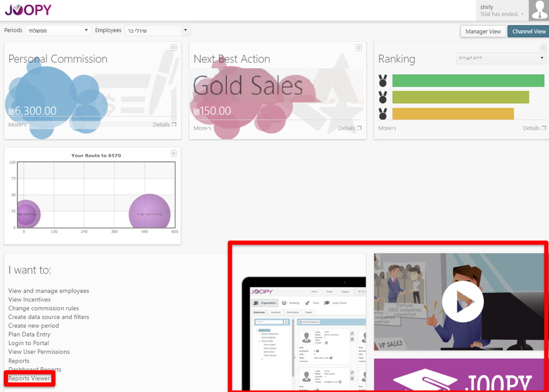549x392 pixels.
Task: Open View User Permissions
Action: click(x=39, y=352)
